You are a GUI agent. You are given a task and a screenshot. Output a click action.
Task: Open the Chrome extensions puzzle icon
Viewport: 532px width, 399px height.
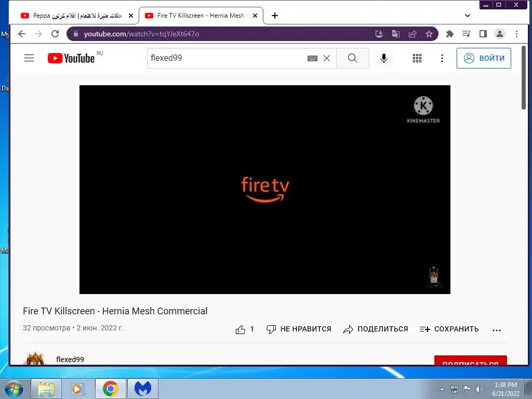[450, 34]
